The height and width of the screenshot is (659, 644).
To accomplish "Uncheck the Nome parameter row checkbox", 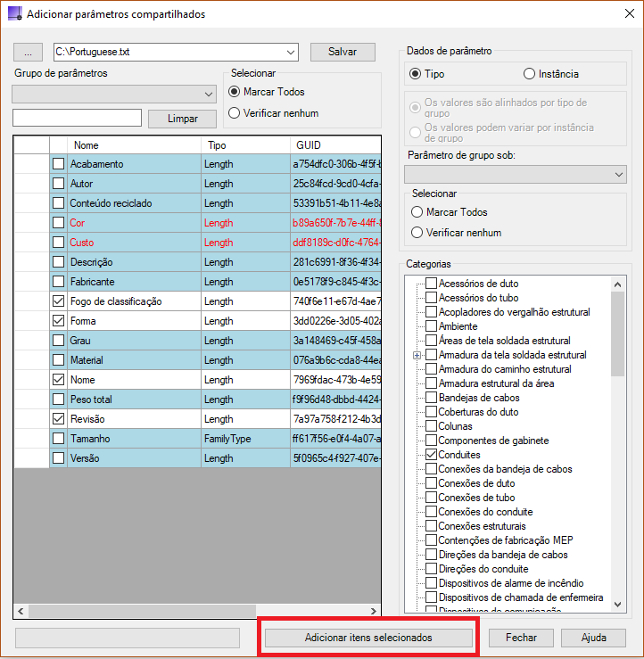I will coord(59,380).
